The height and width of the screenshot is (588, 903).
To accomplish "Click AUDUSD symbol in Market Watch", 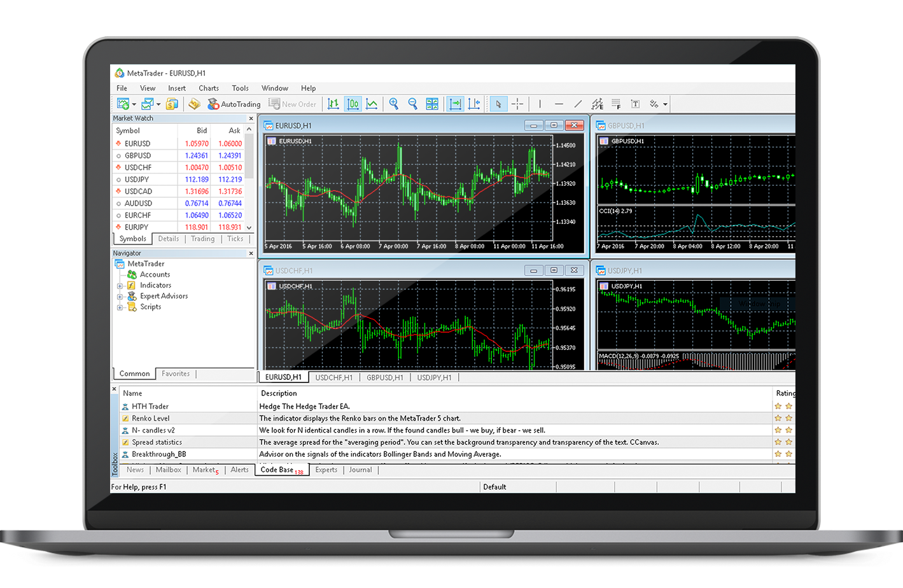I will pos(138,203).
